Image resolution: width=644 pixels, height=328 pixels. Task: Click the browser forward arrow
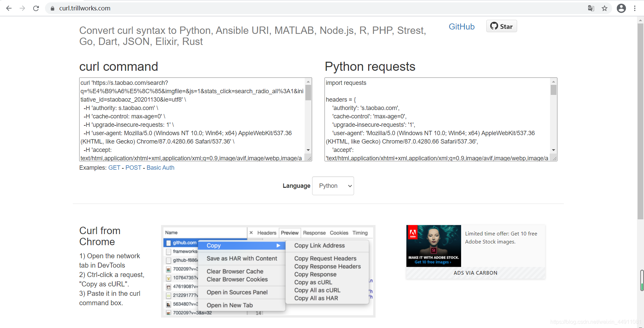point(22,8)
